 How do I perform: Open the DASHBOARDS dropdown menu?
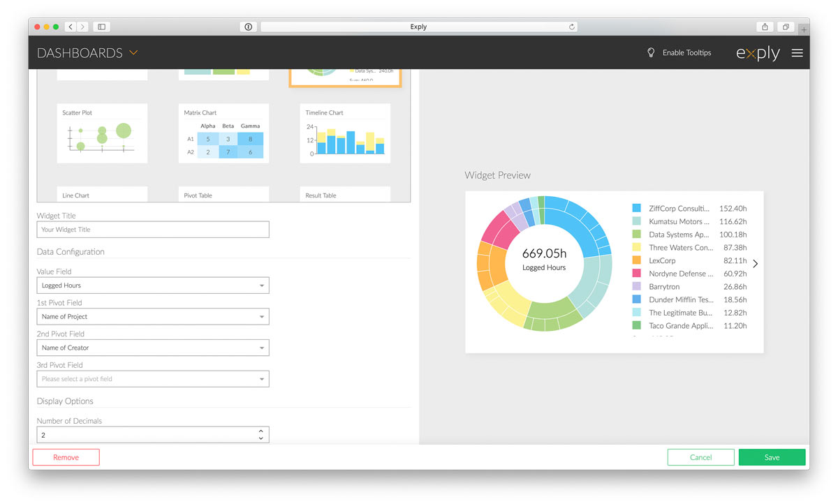click(87, 53)
